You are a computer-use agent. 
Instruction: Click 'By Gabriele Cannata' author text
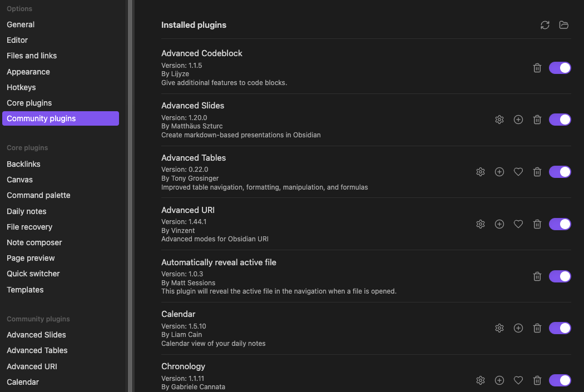pos(193,387)
